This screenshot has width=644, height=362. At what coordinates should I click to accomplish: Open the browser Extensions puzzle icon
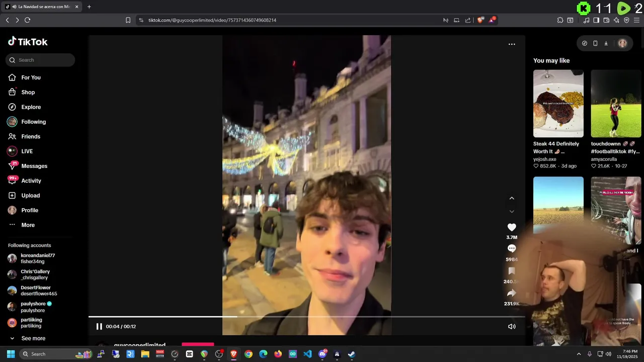560,20
